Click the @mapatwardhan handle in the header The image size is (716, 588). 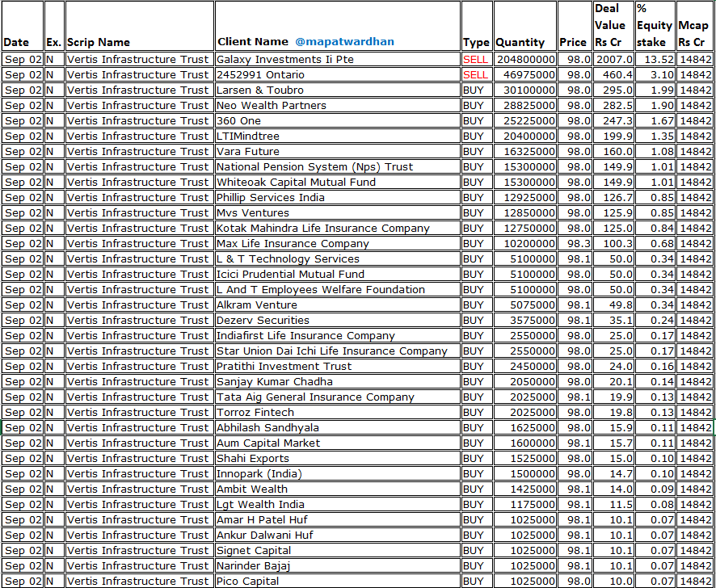coord(344,42)
